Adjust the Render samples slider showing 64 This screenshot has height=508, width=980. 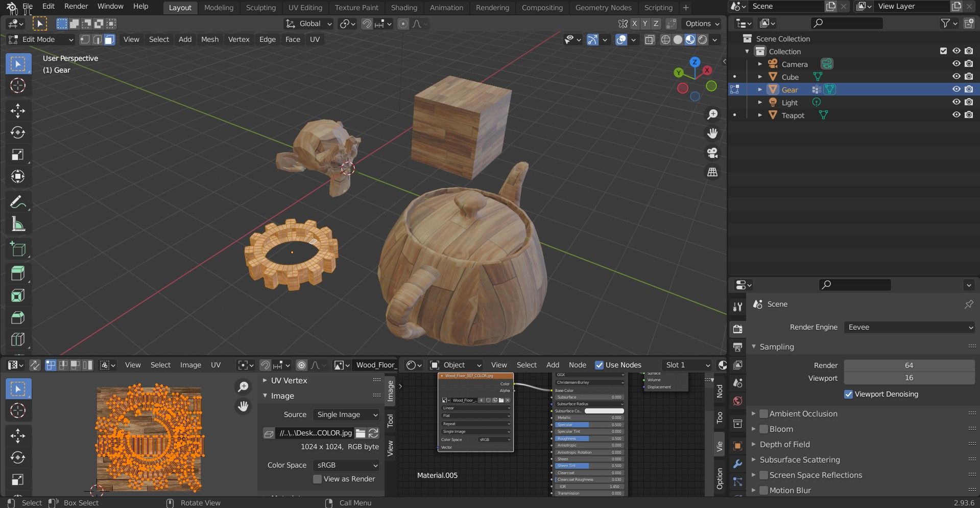(909, 365)
